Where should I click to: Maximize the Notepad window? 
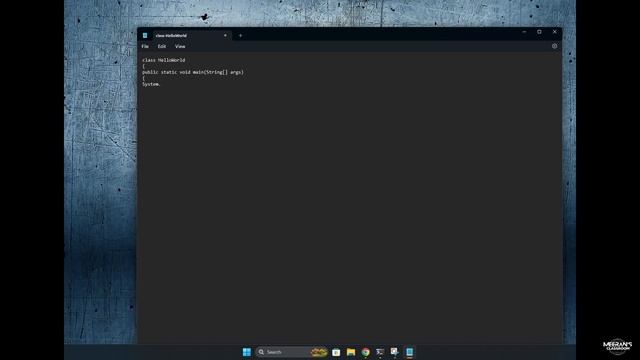[x=539, y=32]
